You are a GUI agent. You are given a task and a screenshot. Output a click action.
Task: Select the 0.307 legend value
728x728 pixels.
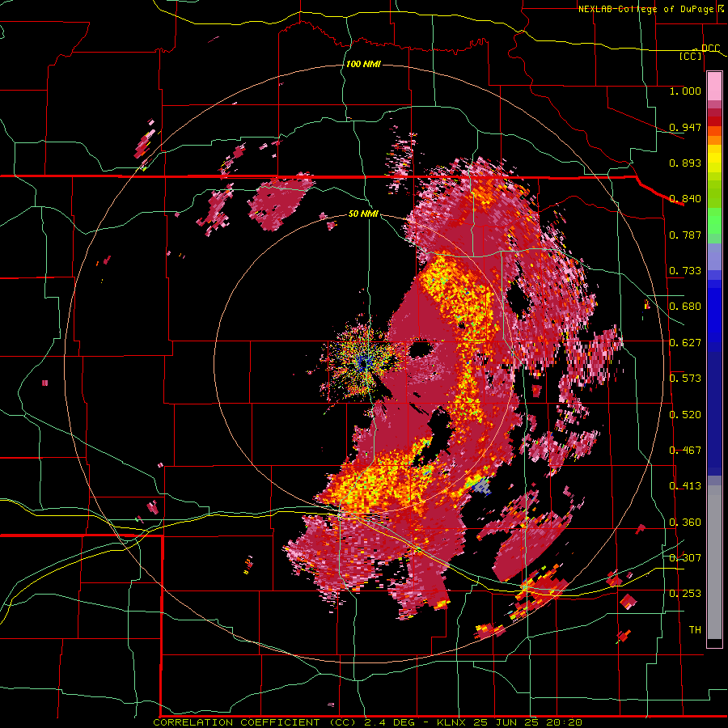click(685, 557)
